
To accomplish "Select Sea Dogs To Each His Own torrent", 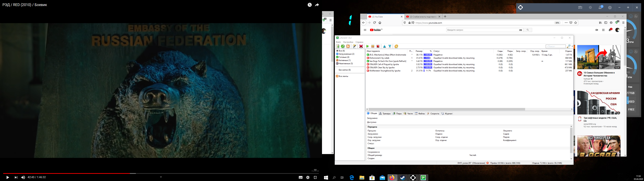I will (469, 61).
